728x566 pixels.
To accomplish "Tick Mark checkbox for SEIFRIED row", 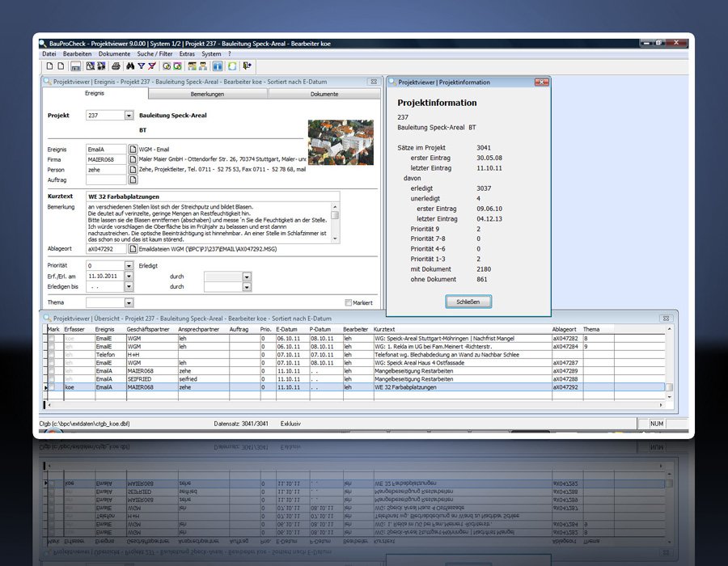I will pyautogui.click(x=52, y=379).
